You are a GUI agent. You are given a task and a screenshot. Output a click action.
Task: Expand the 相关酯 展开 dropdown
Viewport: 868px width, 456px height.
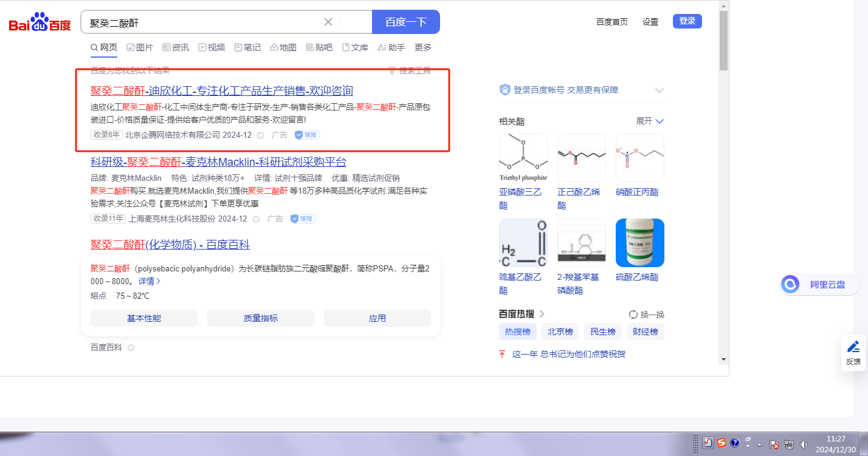650,121
